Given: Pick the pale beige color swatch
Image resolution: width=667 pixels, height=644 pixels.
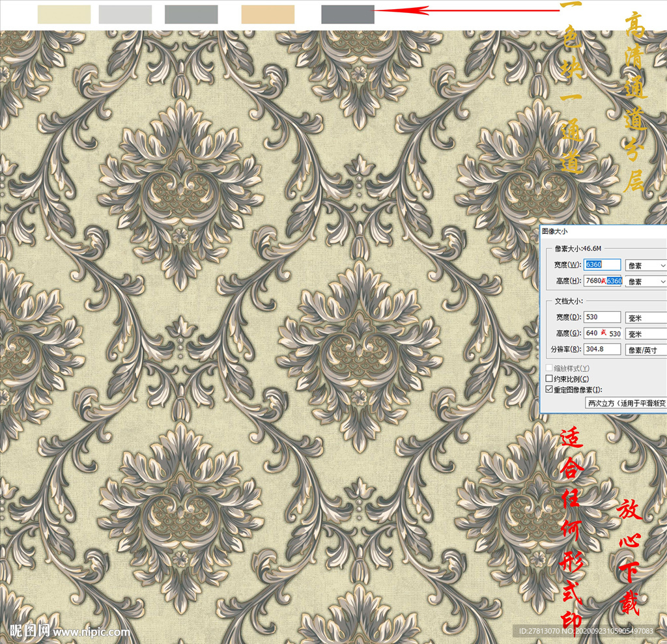Looking at the screenshot, I should pyautogui.click(x=64, y=14).
